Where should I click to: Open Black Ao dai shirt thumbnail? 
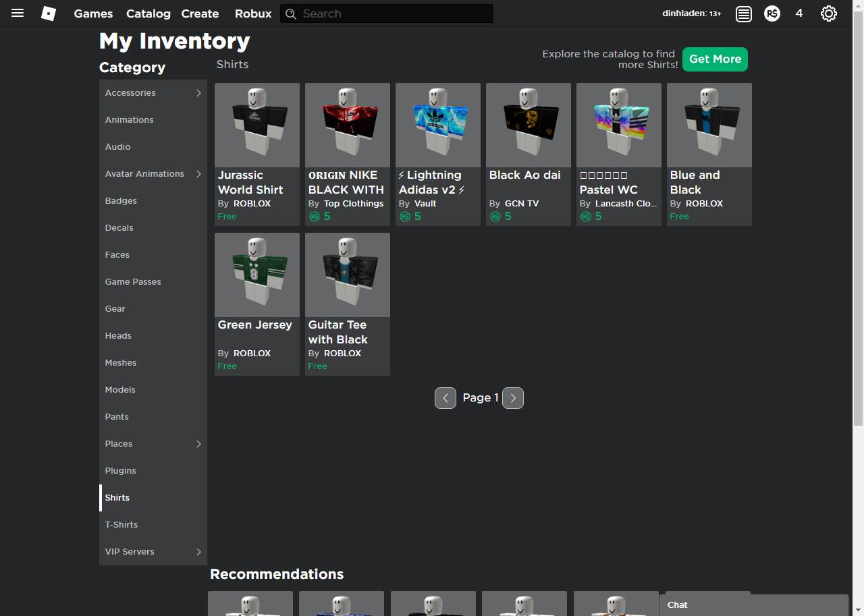(529, 125)
